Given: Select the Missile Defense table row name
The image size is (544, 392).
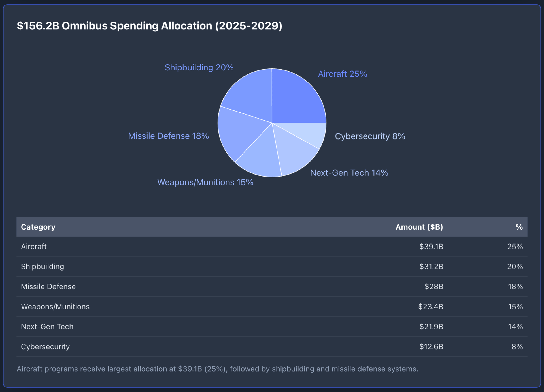Looking at the screenshot, I should pyautogui.click(x=48, y=287).
